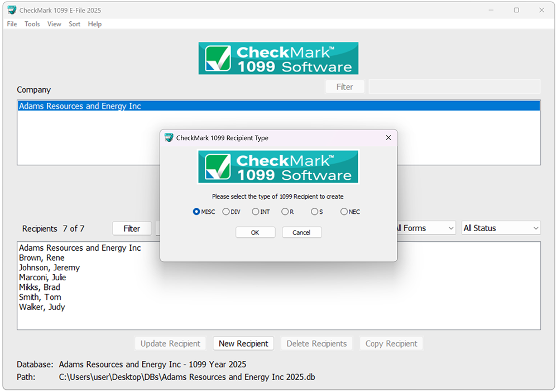Pick the R radio button
This screenshot has height=392, width=557.
(x=287, y=212)
